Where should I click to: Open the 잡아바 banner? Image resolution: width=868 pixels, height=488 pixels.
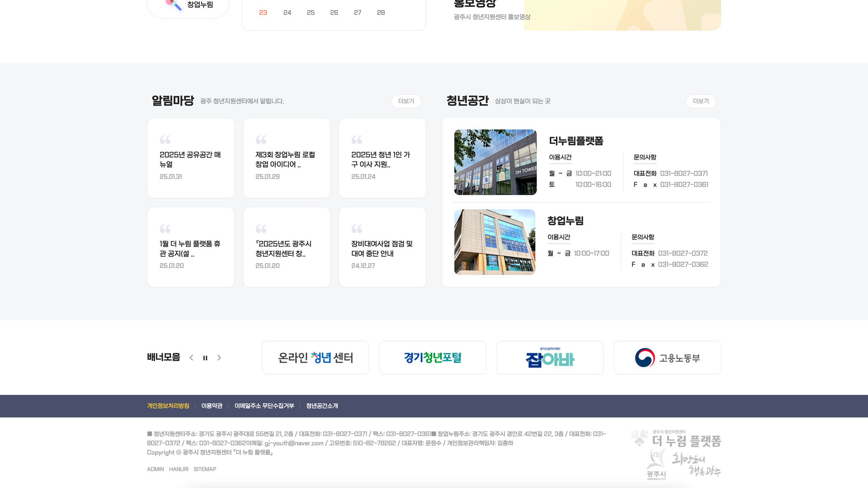click(x=550, y=357)
